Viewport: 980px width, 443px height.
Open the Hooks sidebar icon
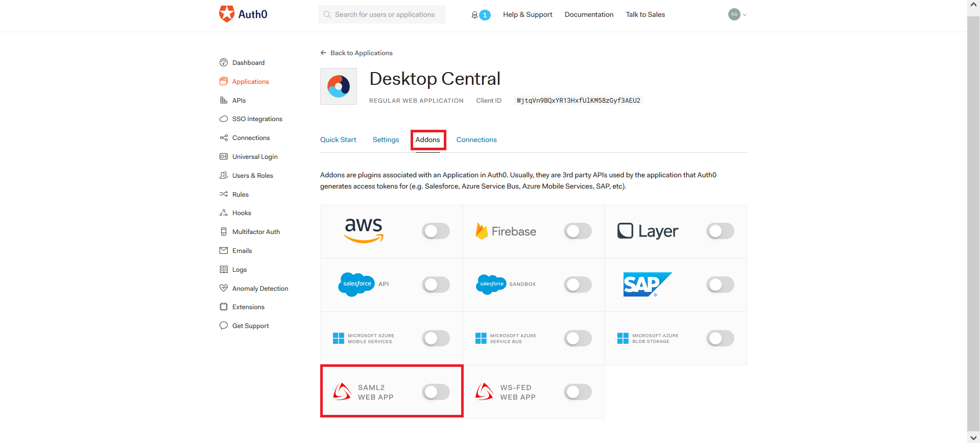[x=224, y=213]
